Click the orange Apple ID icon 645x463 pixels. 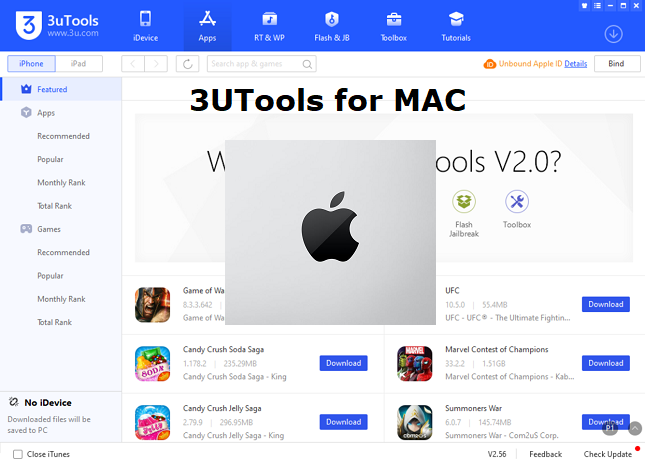[x=490, y=64]
